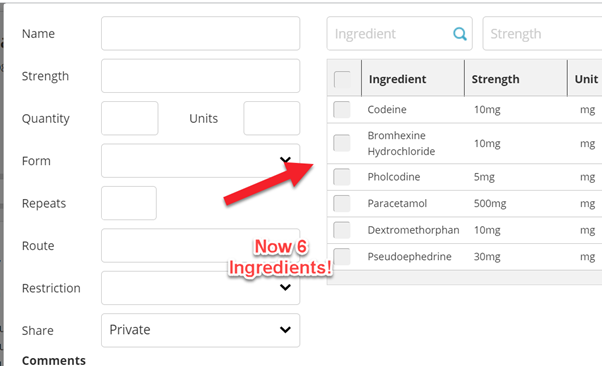
Task: Open the Form dropdown
Action: 200,161
